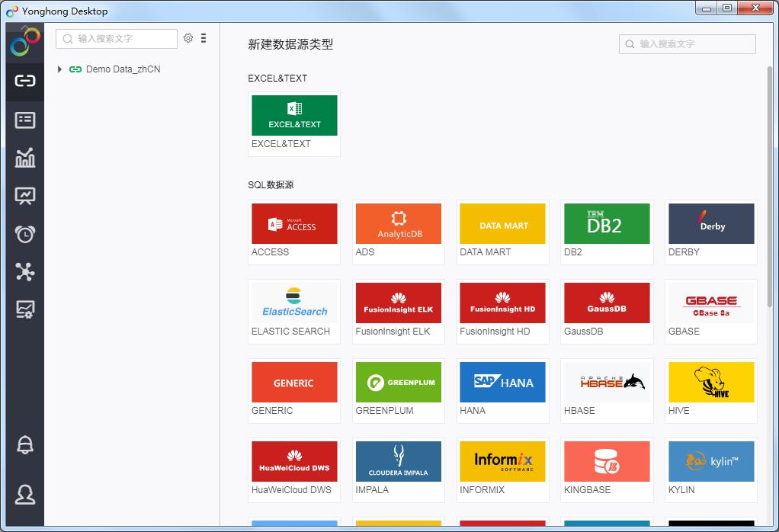
Task: Choose the SAP HANA tile
Action: [x=503, y=390]
